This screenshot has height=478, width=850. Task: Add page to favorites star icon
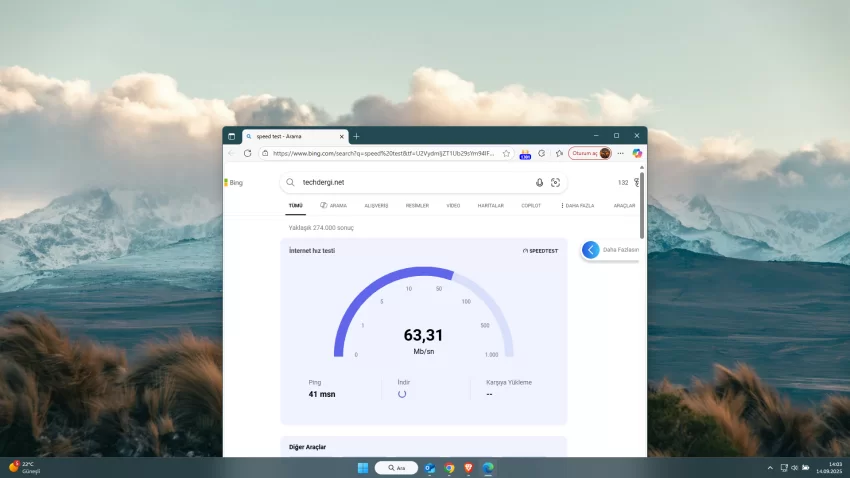tap(506, 153)
